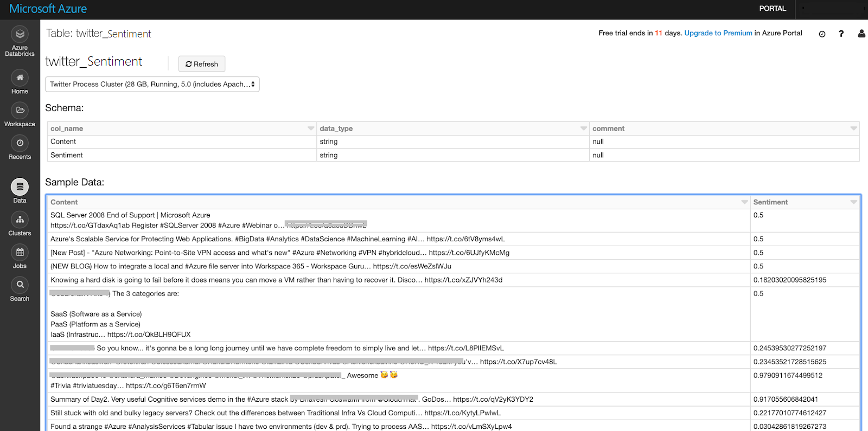The height and width of the screenshot is (431, 868).
Task: Select sentiment value 0.23453521728515625
Action: [x=790, y=362]
